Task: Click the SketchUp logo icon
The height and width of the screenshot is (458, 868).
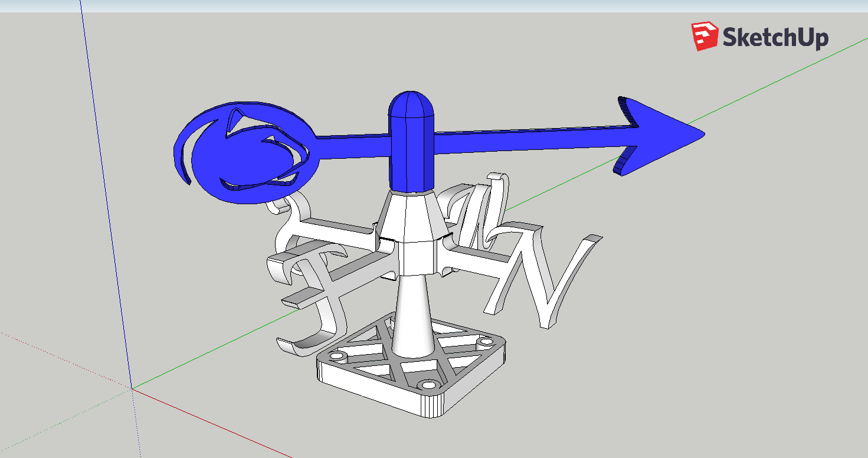Action: [705, 37]
